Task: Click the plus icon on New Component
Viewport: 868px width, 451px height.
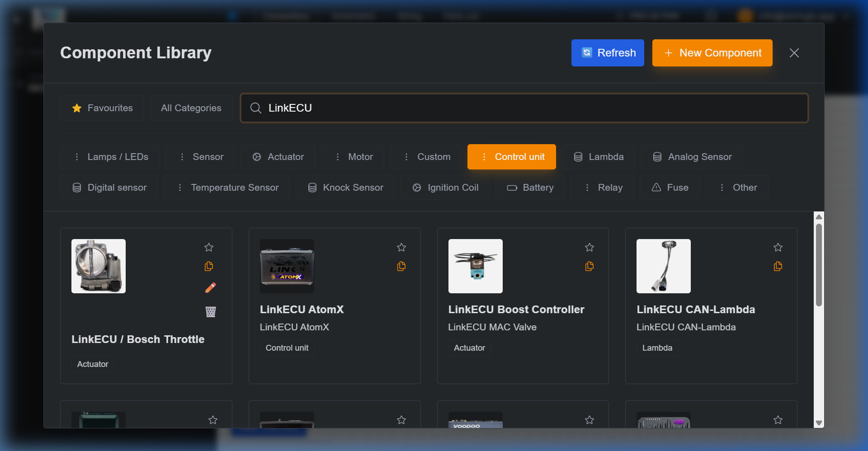Action: 669,53
